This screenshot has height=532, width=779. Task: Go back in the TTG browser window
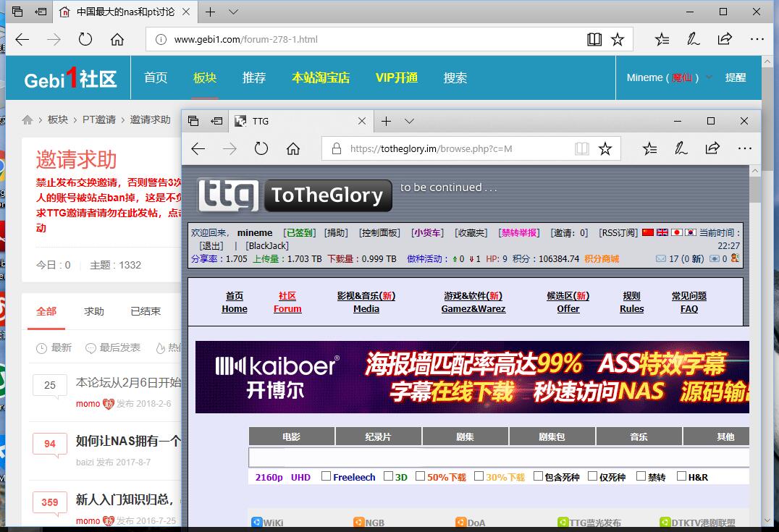[x=198, y=148]
